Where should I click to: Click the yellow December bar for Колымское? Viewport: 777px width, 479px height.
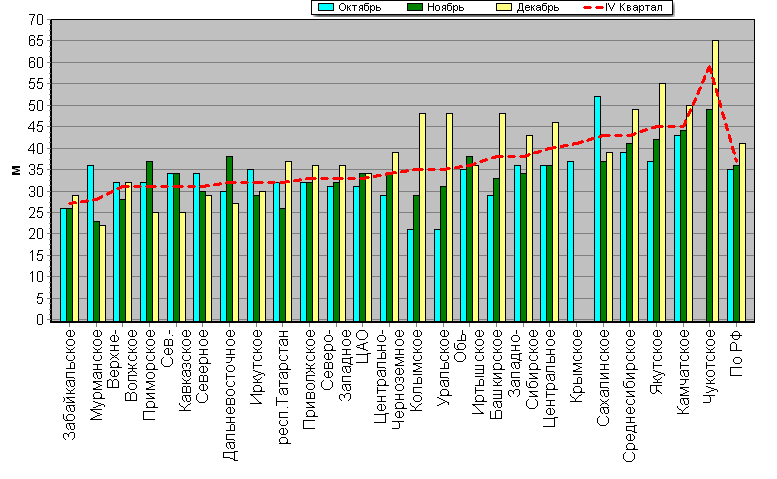[x=422, y=217]
